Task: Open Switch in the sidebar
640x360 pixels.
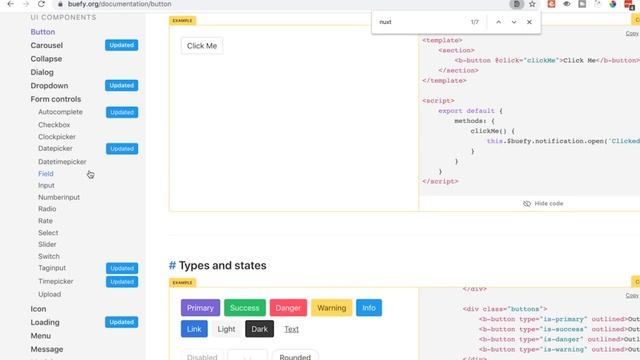Action: (49, 256)
